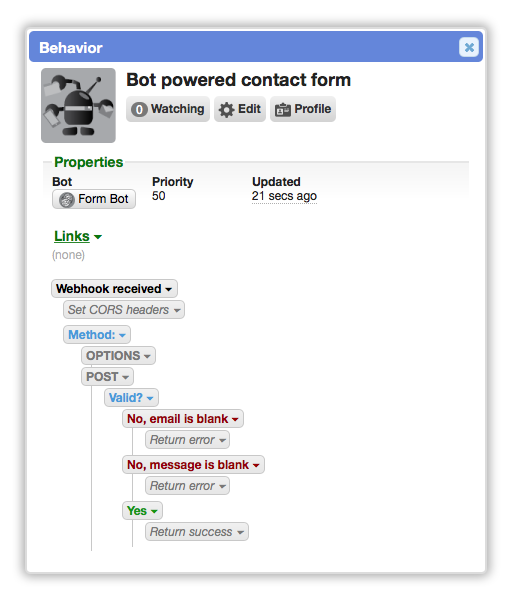Click the zero count Watching badge

tap(139, 110)
